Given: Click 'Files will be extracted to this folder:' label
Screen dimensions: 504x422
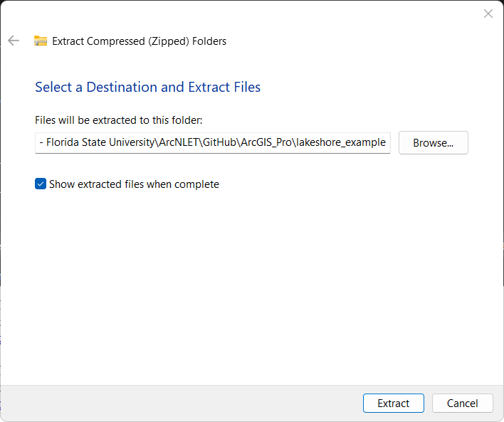Looking at the screenshot, I should pyautogui.click(x=119, y=120).
